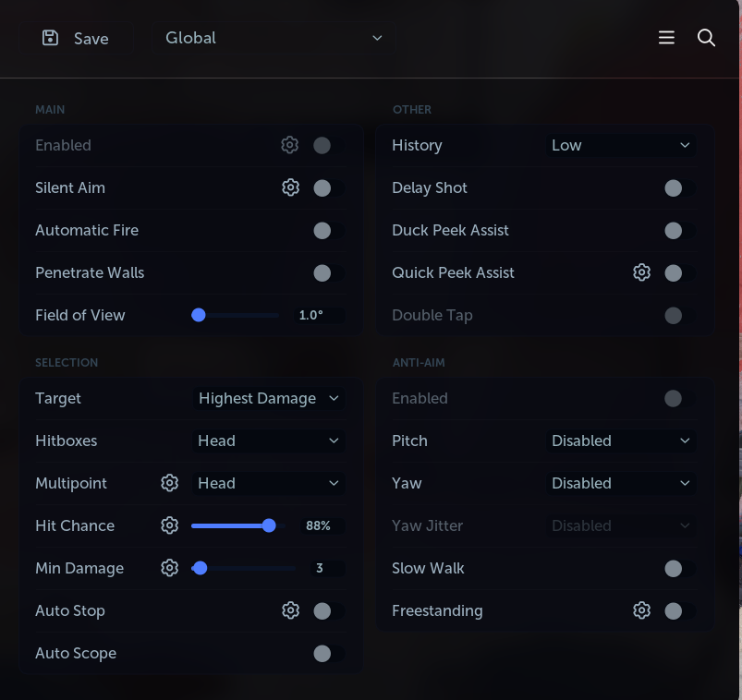Open Hit Chance gear settings
742x700 pixels.
tap(169, 525)
